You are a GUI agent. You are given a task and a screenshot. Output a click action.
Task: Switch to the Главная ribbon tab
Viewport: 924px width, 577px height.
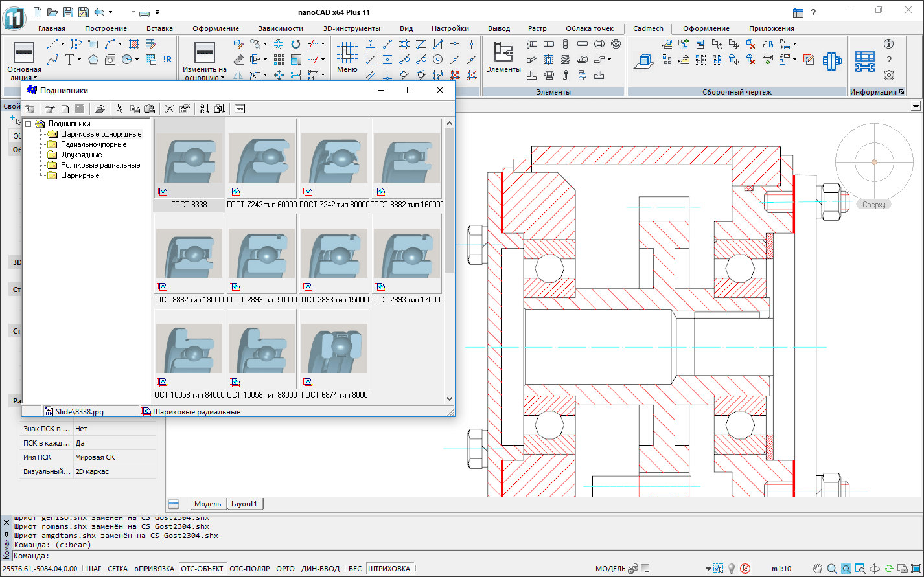52,28
